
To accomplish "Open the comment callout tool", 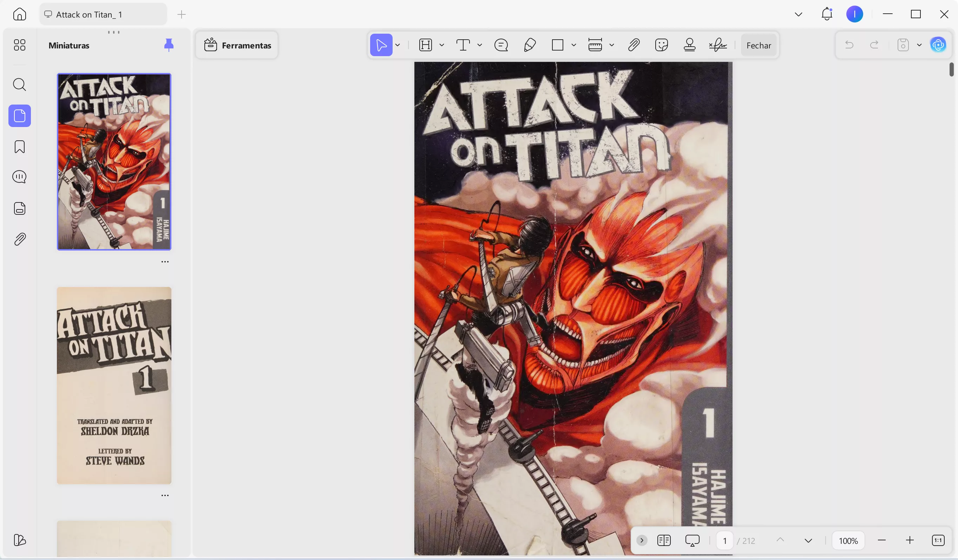I will click(x=501, y=45).
